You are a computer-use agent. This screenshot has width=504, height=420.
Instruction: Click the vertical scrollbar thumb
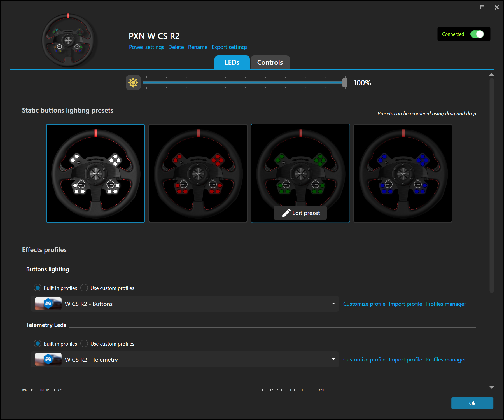(x=491, y=185)
